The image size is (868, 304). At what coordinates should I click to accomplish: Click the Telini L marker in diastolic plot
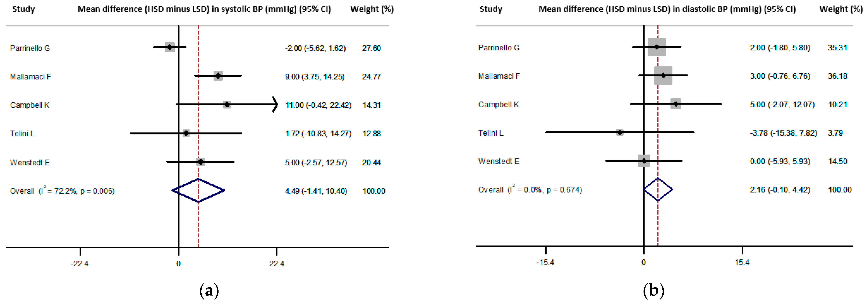click(x=620, y=132)
